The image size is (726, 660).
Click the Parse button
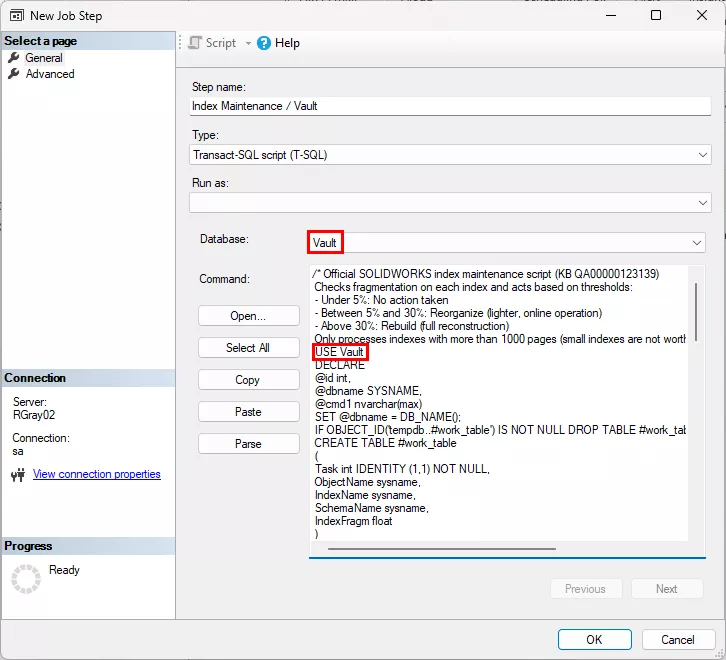tap(249, 444)
